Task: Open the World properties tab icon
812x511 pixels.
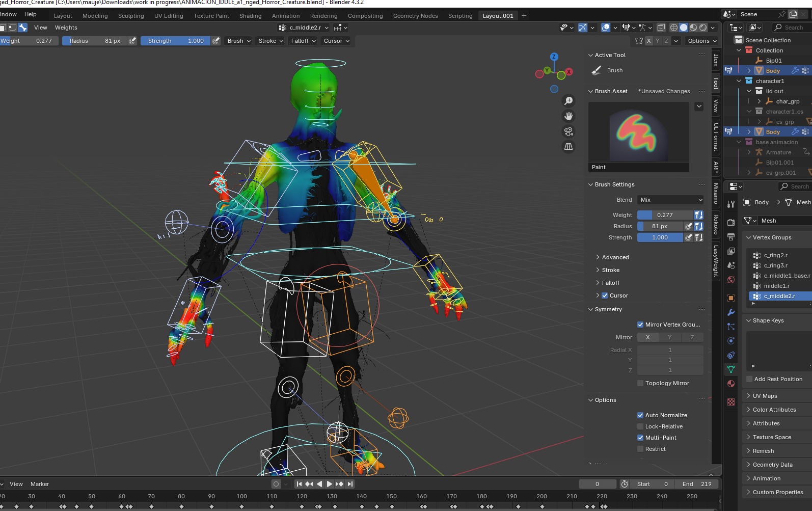Action: pos(731,279)
